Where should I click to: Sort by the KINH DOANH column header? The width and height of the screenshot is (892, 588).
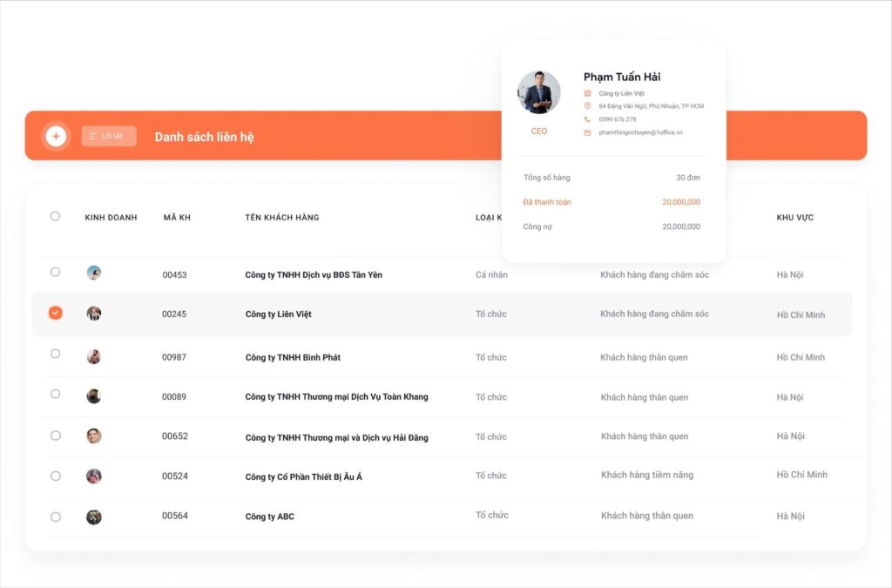[x=111, y=217]
